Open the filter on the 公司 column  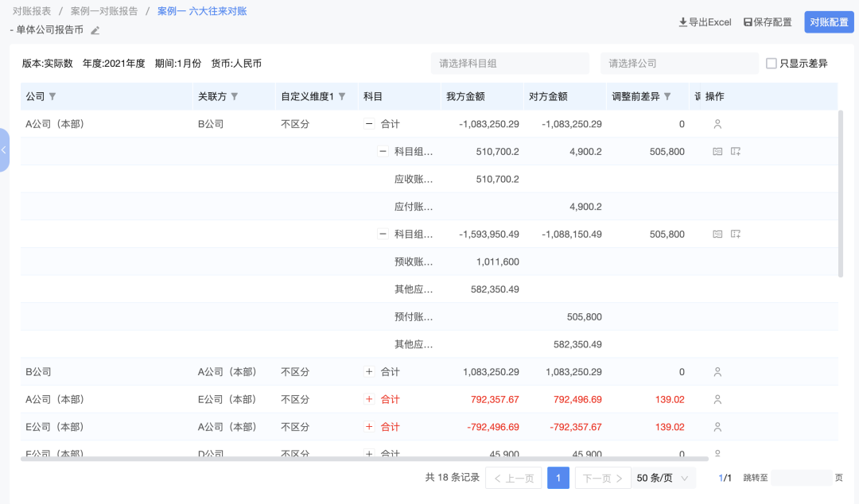tap(52, 95)
